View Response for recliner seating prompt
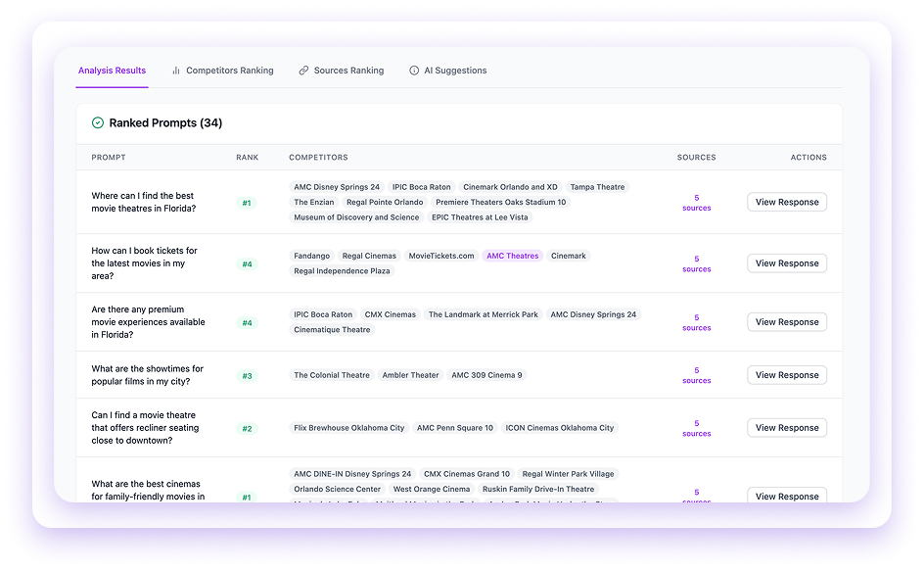 787,428
